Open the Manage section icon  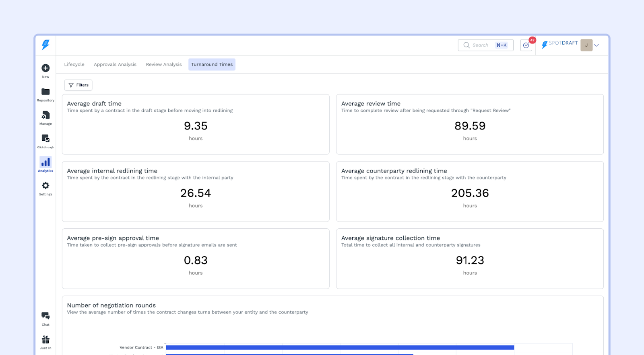pyautogui.click(x=45, y=115)
